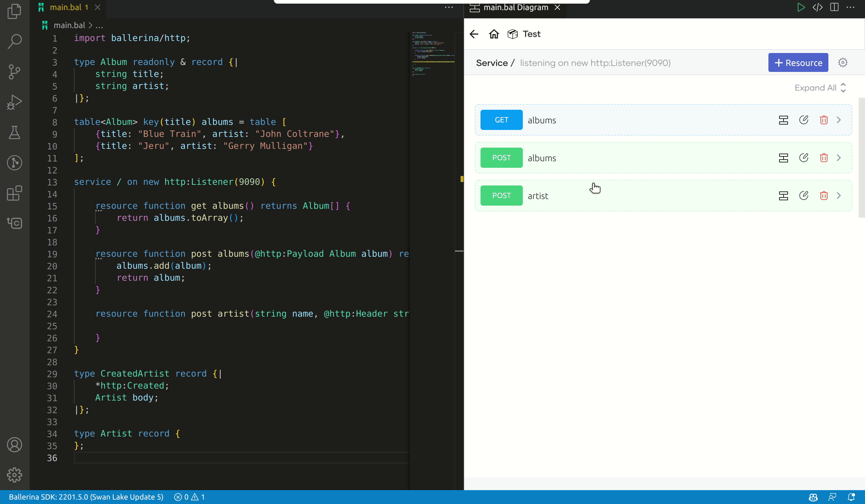Open notifications bell in status bar
The height and width of the screenshot is (504, 865).
coord(851,497)
